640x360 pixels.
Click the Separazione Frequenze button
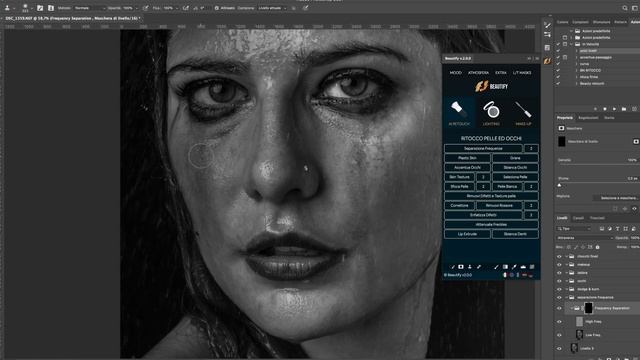[x=483, y=149]
